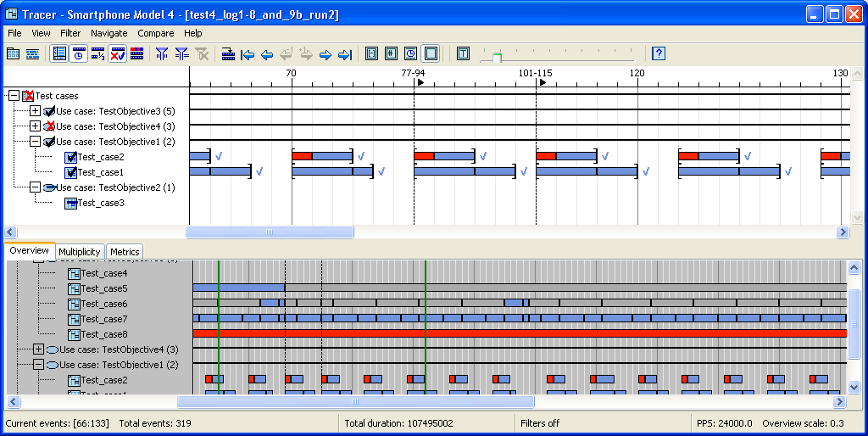Click the green zoom slider handle in toolbar
Screen dimensions: 868x436
497,57
